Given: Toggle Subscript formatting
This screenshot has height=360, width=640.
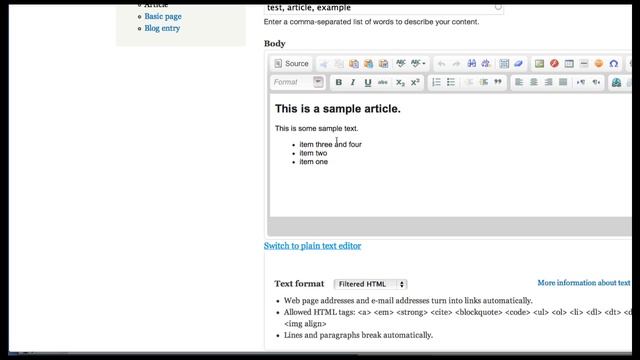Looking at the screenshot, I should (x=400, y=82).
